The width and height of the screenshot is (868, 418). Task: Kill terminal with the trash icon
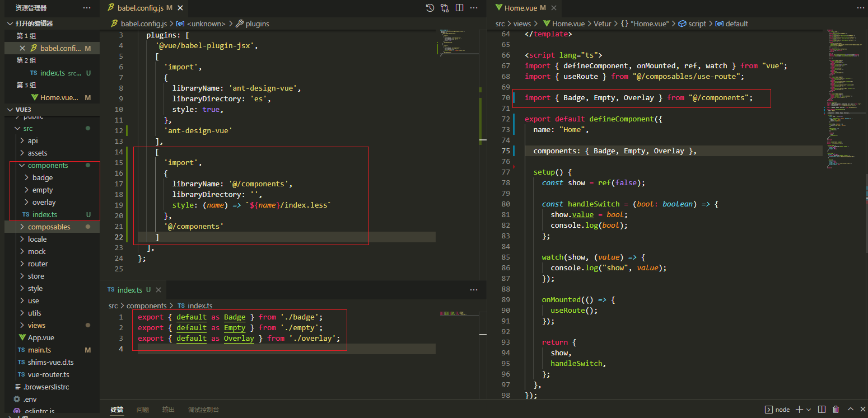[836, 410]
